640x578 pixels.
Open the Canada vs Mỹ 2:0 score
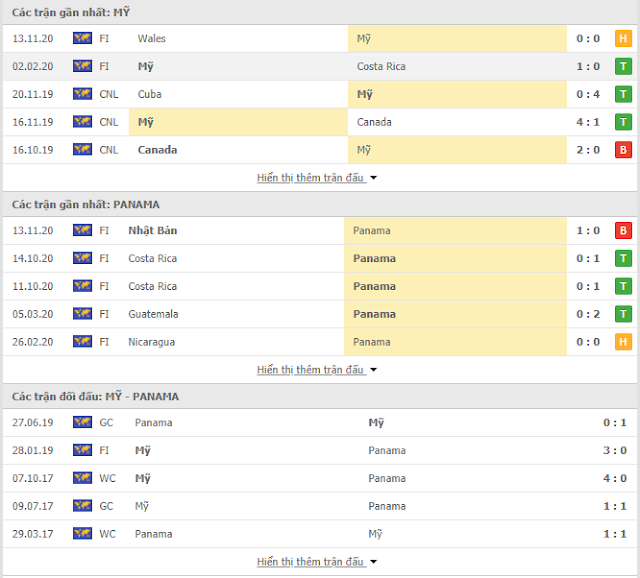point(588,150)
